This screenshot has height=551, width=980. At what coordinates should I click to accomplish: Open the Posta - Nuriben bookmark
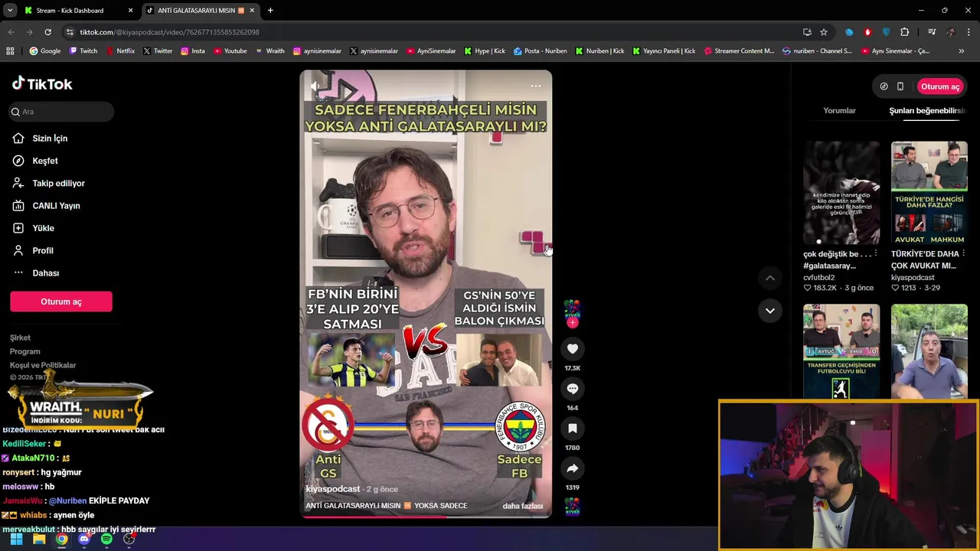coord(541,51)
